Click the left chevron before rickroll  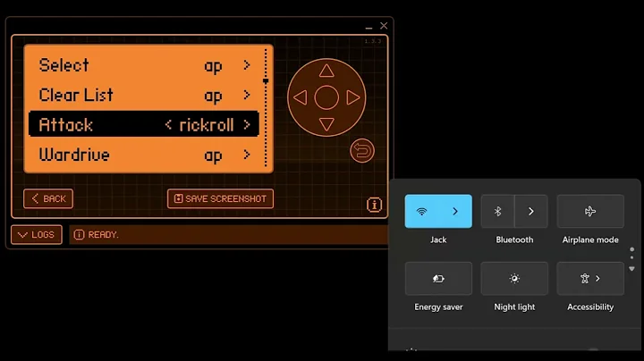(168, 125)
